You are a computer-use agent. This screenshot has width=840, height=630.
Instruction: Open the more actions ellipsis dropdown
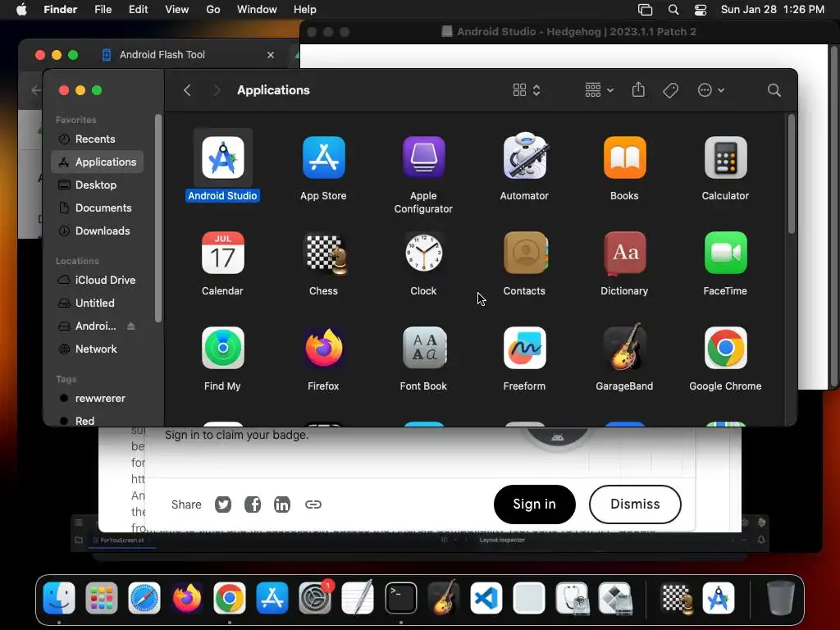pyautogui.click(x=711, y=90)
